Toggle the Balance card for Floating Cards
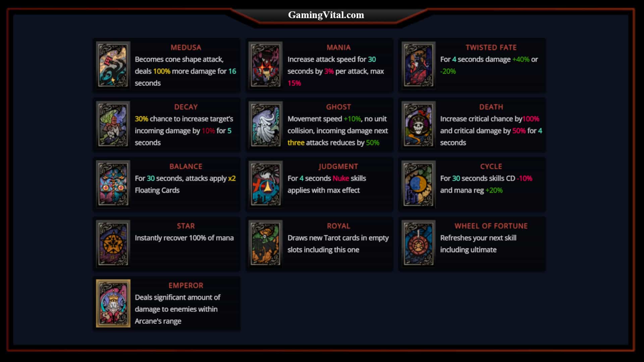644x362 pixels. click(113, 183)
